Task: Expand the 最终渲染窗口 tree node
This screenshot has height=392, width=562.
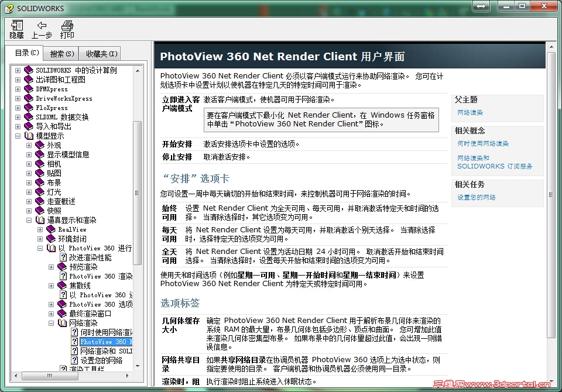Action: 52,314
